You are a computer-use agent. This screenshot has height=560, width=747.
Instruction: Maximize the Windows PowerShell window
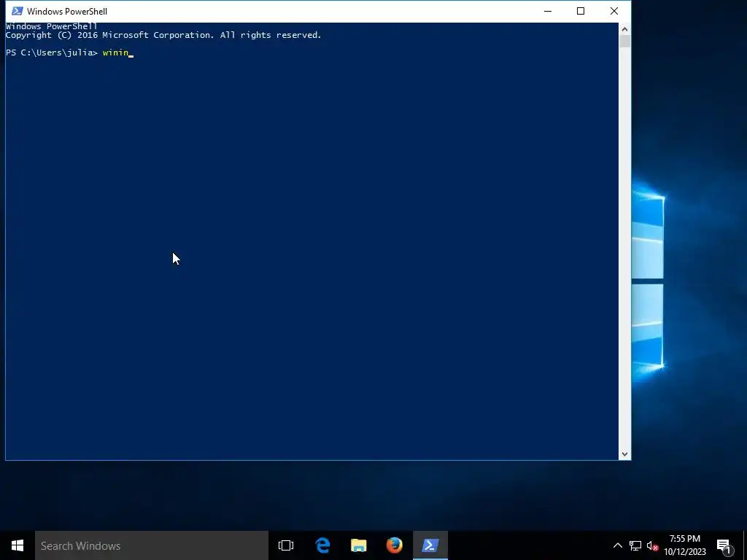[x=580, y=11]
